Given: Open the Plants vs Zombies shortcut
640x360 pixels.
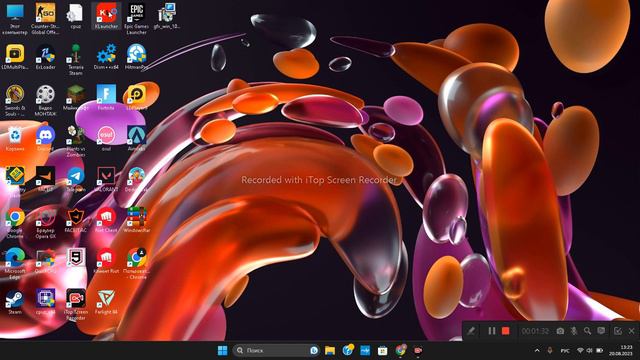Looking at the screenshot, I should 76,141.
